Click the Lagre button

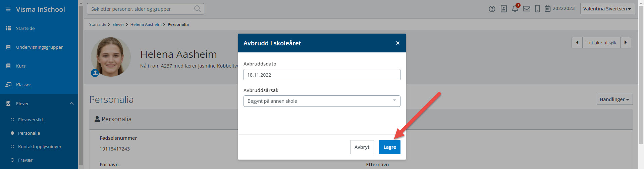click(389, 147)
